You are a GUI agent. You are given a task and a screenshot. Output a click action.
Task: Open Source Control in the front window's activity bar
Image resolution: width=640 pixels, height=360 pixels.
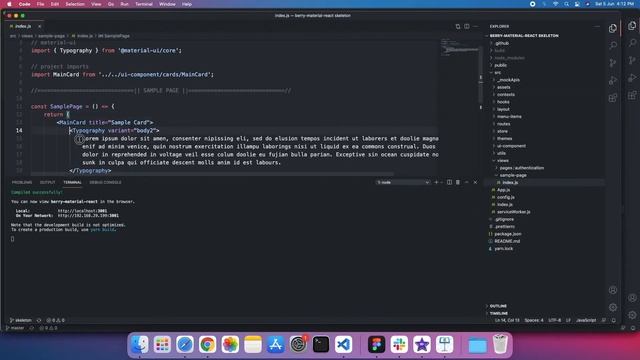point(613,63)
